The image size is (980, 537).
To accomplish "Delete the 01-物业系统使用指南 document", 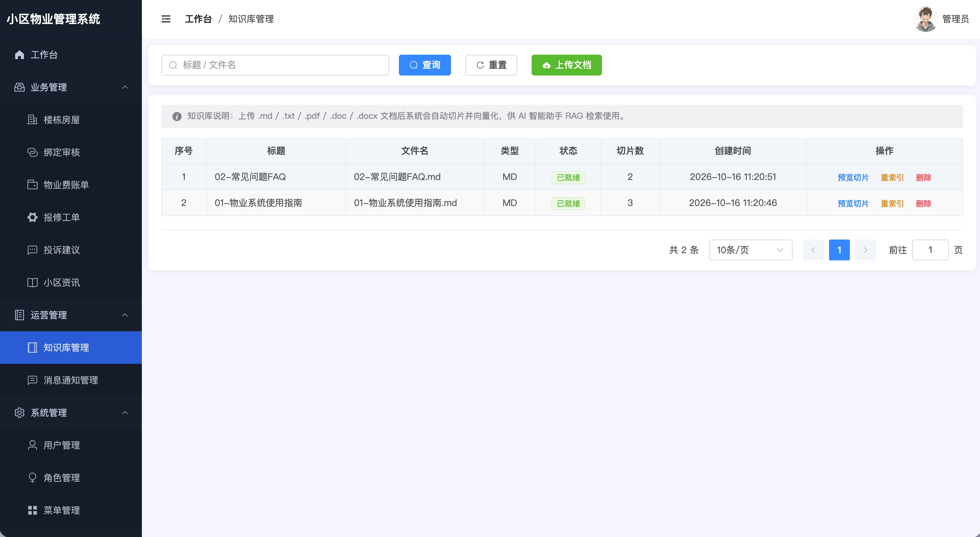I will point(923,203).
